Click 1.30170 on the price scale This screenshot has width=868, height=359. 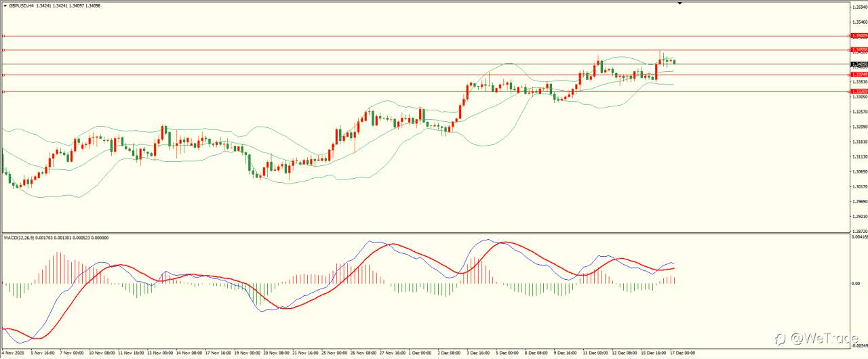859,186
